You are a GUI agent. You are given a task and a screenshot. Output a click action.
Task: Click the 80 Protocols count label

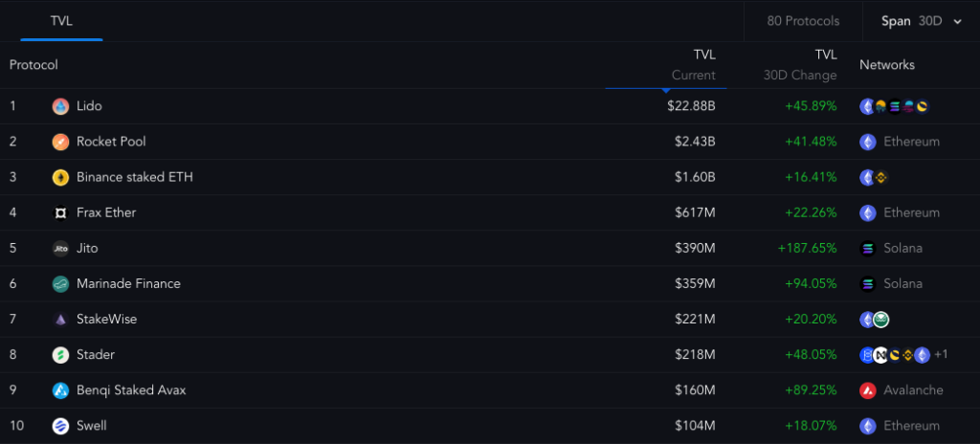pos(803,21)
